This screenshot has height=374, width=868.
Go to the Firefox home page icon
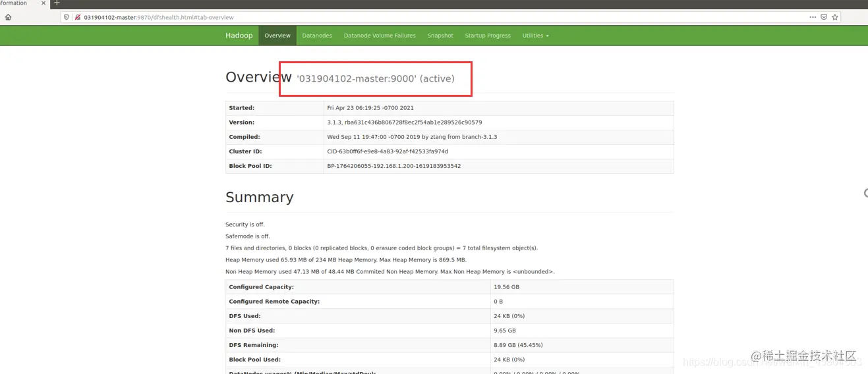[x=8, y=17]
